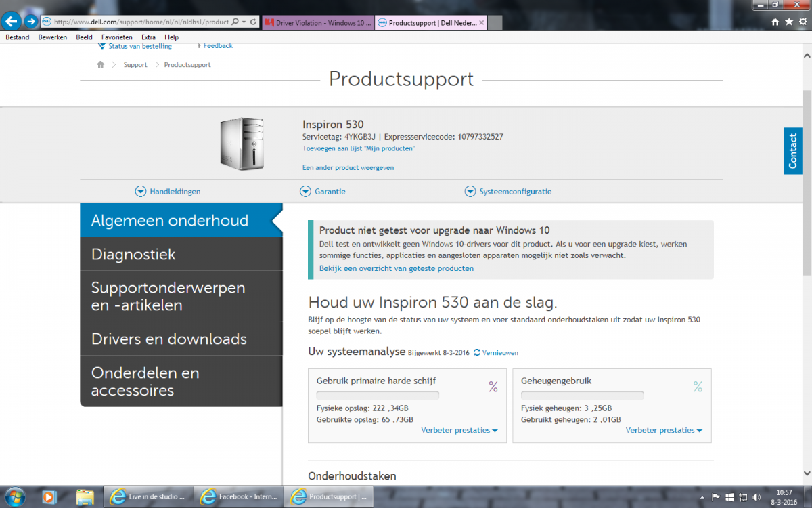Close the Productsupport browser tab
This screenshot has width=812, height=508.
(481, 22)
